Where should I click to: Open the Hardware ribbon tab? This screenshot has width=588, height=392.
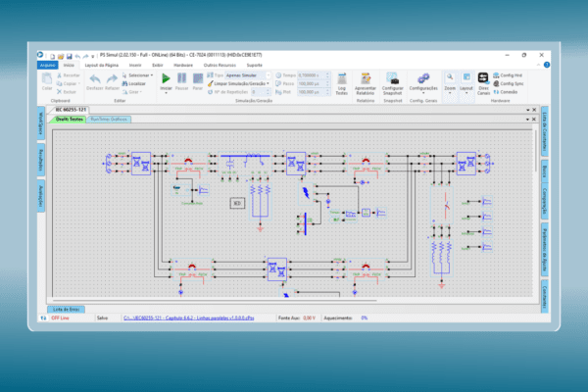(x=183, y=66)
